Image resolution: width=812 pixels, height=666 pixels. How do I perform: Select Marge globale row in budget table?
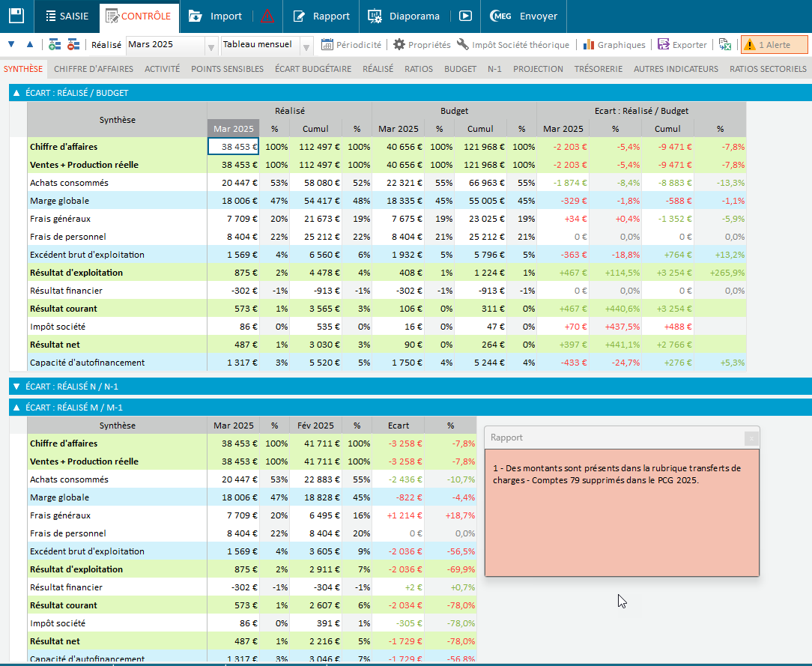[387, 201]
